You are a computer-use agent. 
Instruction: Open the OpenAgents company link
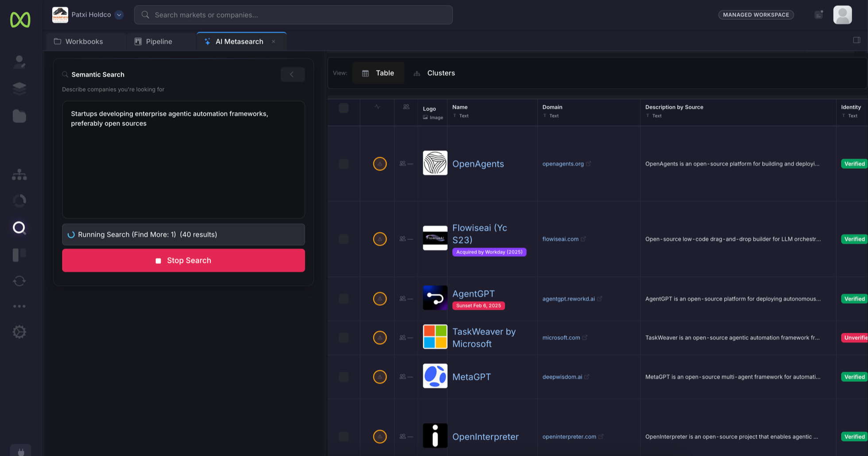coord(478,164)
